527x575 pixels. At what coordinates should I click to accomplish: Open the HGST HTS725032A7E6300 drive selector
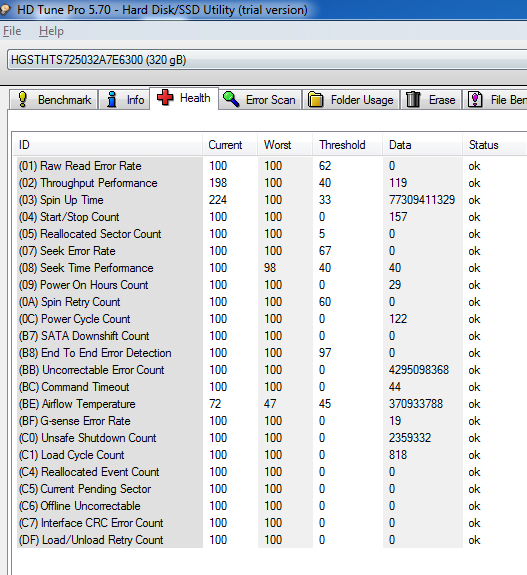click(x=267, y=60)
